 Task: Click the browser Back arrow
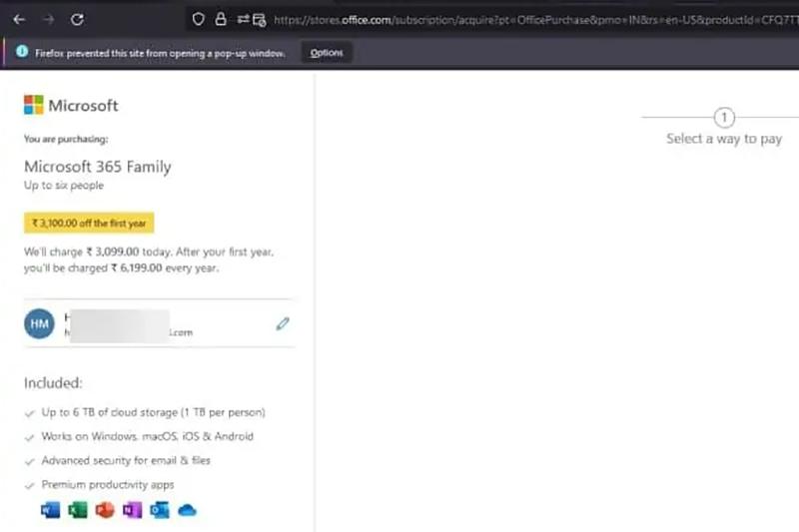click(19, 19)
